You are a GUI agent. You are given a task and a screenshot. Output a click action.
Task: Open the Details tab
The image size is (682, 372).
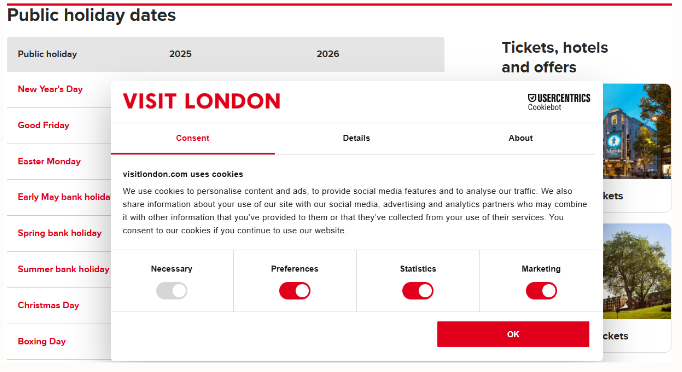click(x=356, y=138)
